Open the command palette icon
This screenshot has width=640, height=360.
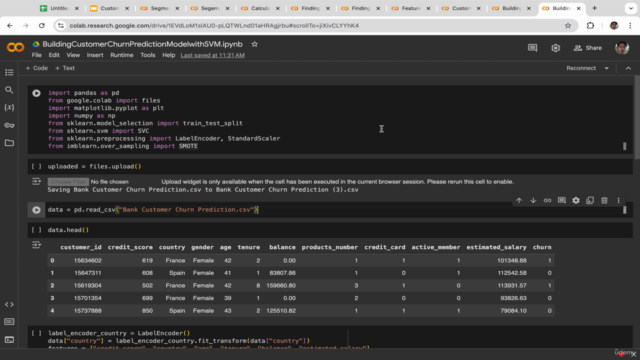point(9,322)
